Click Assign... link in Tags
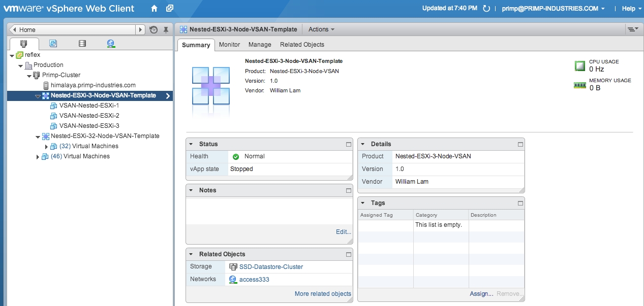Screen dimensions: 644x306 pyautogui.click(x=481, y=294)
